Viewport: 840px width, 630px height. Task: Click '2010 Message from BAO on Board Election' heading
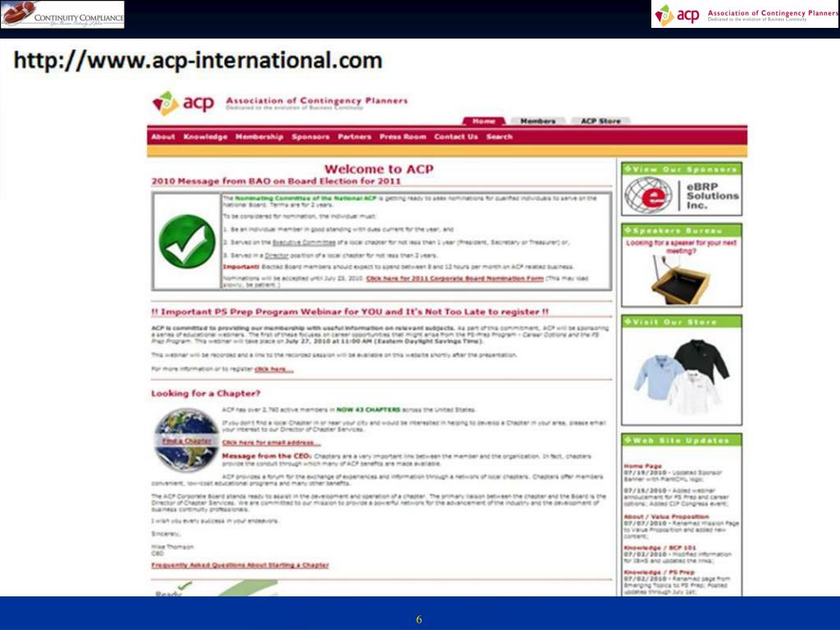[x=276, y=181]
